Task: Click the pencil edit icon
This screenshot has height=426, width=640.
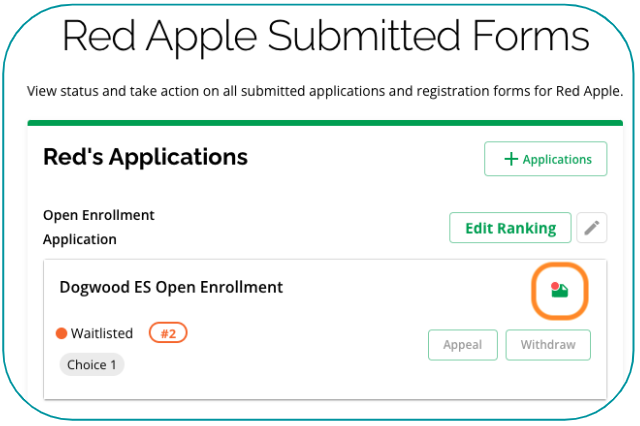Action: pos(592,228)
